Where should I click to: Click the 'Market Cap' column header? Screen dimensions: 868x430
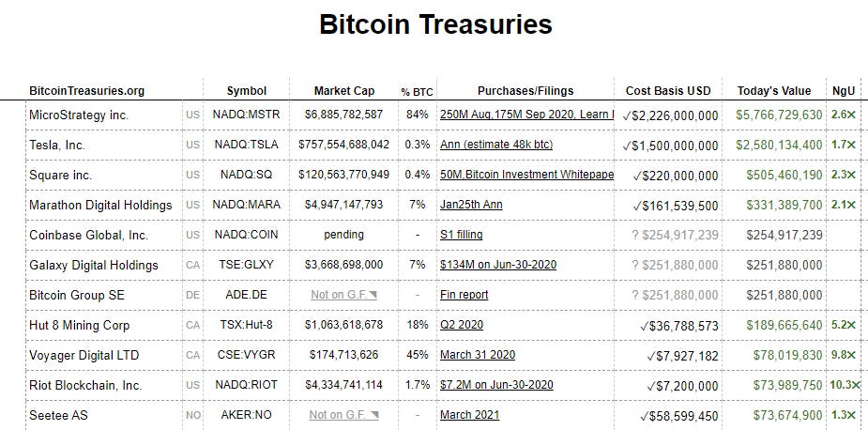pyautogui.click(x=344, y=91)
